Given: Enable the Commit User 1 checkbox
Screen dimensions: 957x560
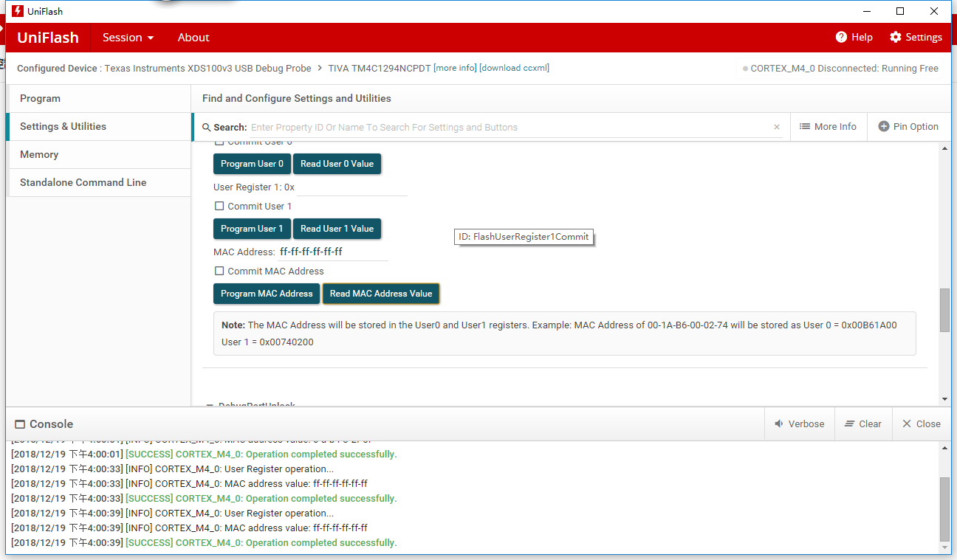Looking at the screenshot, I should point(219,206).
